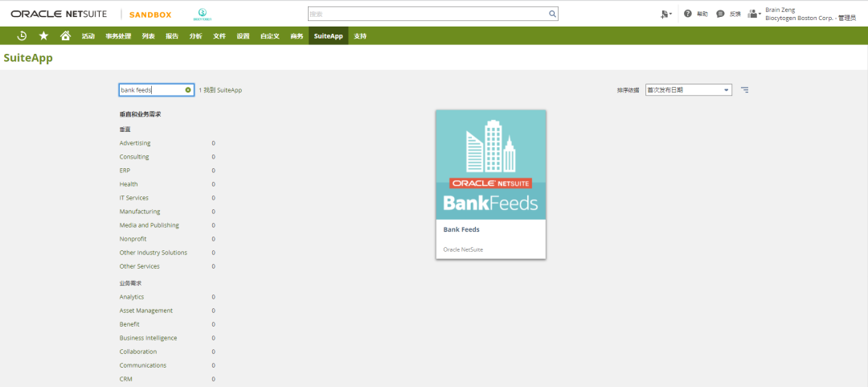Click the 垂直和业务需求 section heading
The width and height of the screenshot is (868, 387).
[x=140, y=114]
